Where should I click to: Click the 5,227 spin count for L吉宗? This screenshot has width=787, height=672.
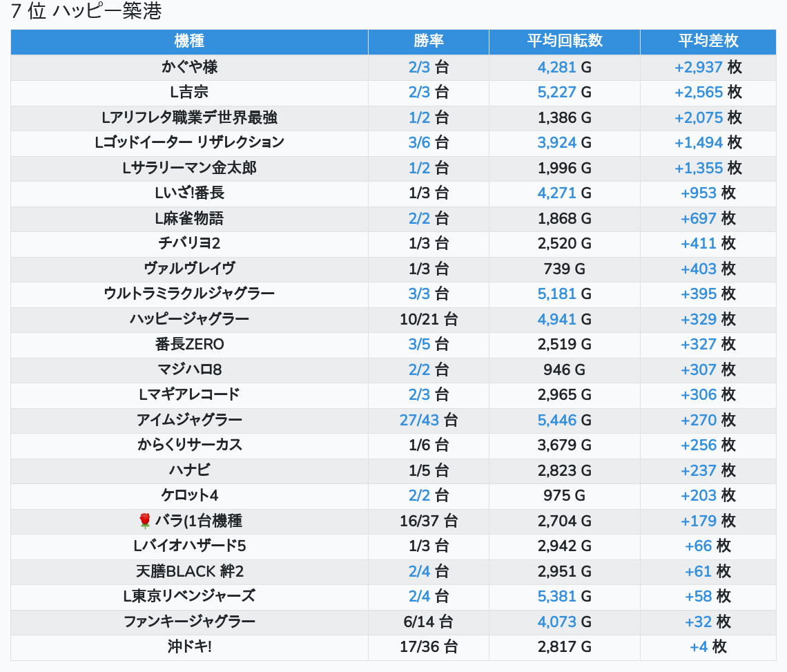click(x=556, y=93)
